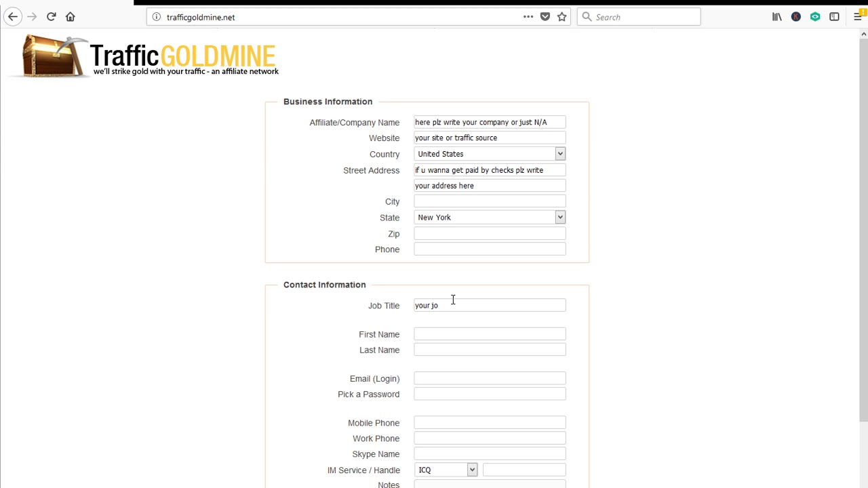Image resolution: width=868 pixels, height=488 pixels.
Task: Click the Work Phone input field
Action: (490, 439)
